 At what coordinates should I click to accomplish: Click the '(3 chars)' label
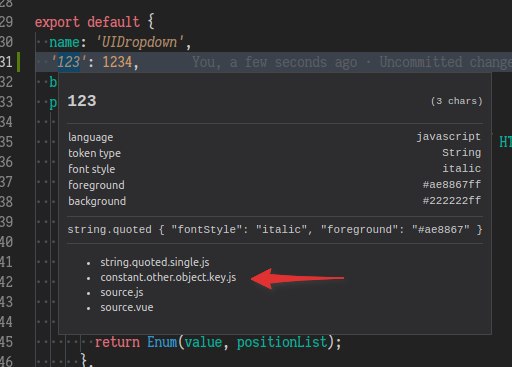click(x=456, y=101)
